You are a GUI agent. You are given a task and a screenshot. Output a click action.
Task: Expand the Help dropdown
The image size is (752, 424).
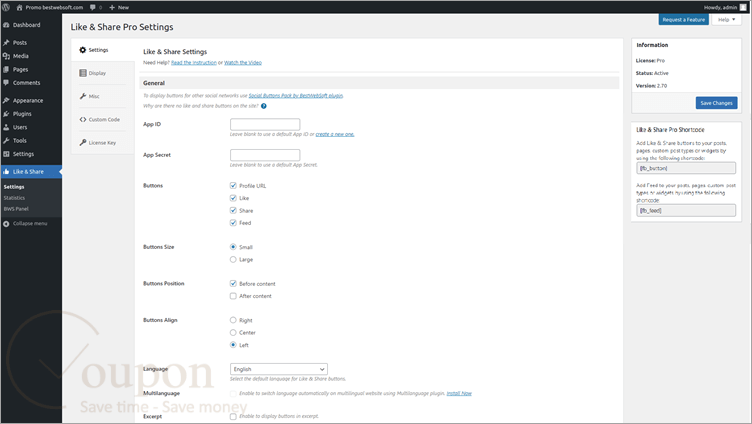(x=727, y=20)
